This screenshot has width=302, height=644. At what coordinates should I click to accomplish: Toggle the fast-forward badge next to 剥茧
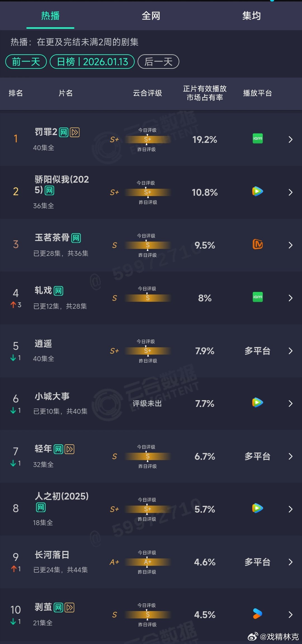69,608
